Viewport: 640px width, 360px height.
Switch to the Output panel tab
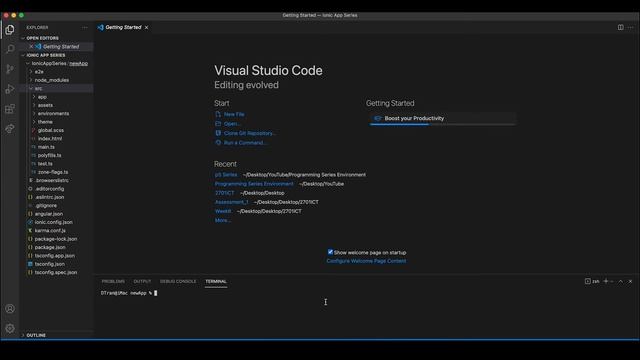point(142,281)
